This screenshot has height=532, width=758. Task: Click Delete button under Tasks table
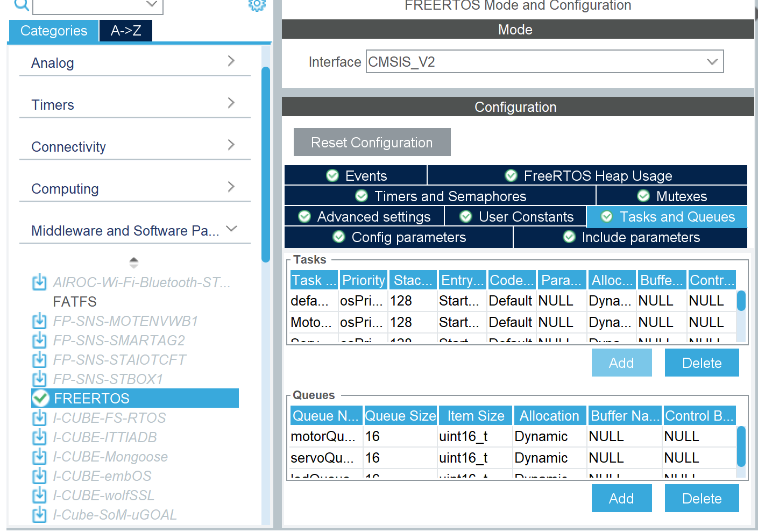(x=702, y=363)
